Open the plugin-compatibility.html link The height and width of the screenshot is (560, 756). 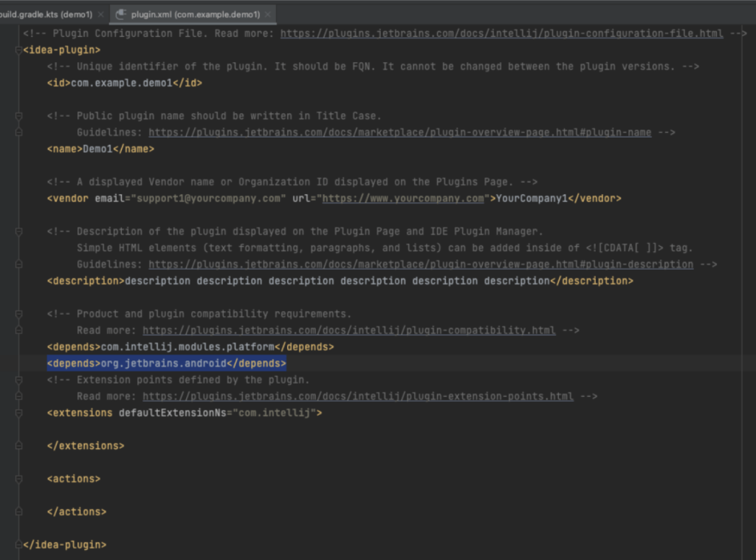349,330
